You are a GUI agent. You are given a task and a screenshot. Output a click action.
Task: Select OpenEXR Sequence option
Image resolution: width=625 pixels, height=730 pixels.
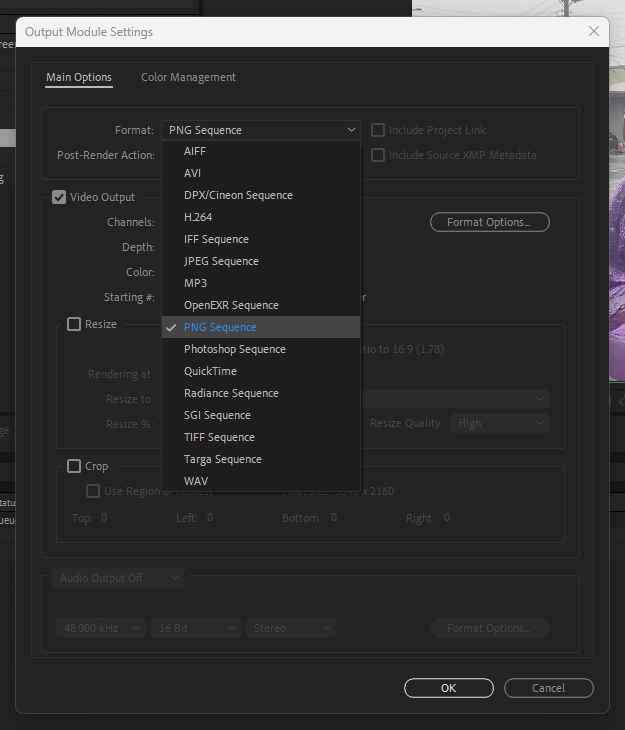tap(231, 305)
